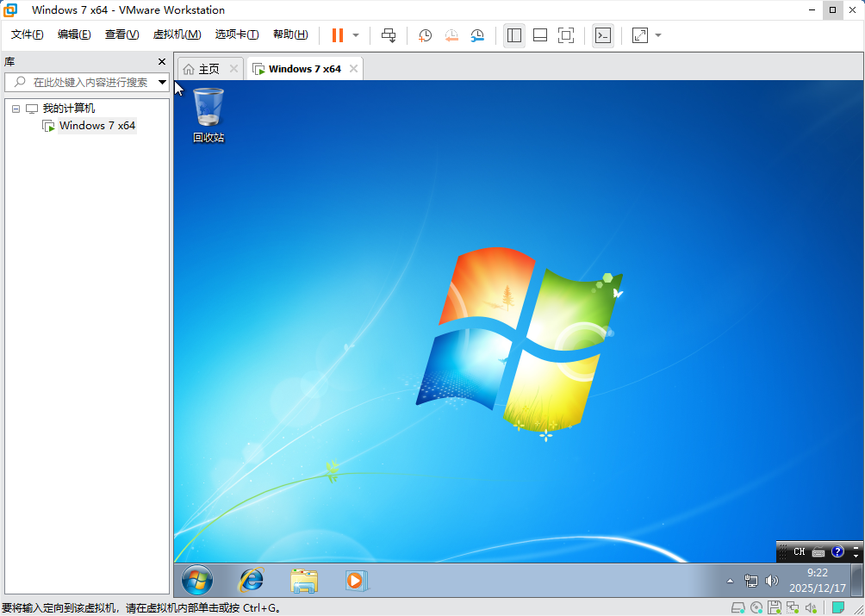Toggle the console view button

[x=603, y=35]
